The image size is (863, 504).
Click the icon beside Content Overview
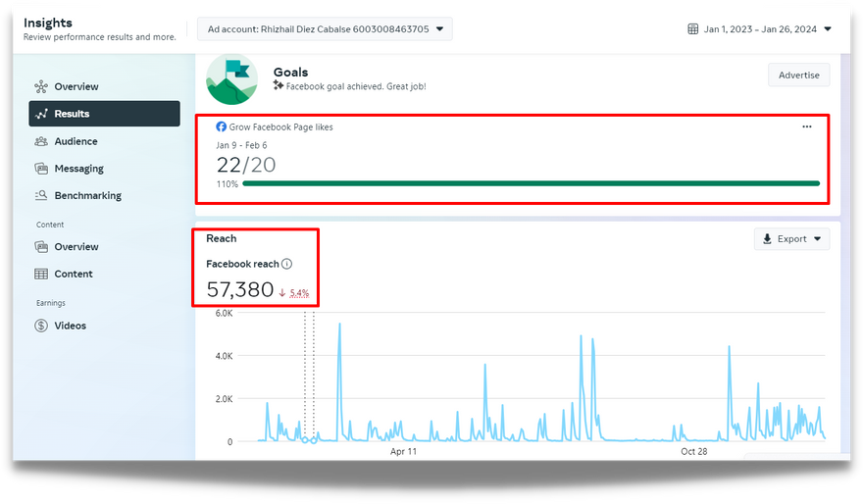[41, 246]
